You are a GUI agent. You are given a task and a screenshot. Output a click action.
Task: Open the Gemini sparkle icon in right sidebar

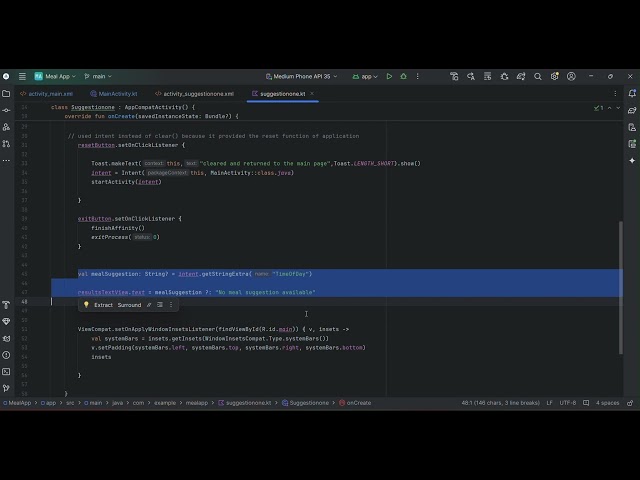click(632, 161)
